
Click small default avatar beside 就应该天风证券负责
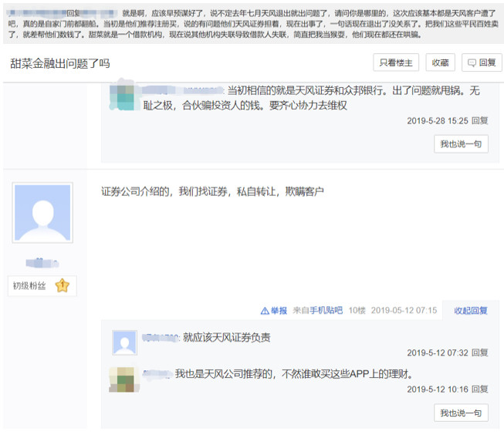(x=125, y=342)
